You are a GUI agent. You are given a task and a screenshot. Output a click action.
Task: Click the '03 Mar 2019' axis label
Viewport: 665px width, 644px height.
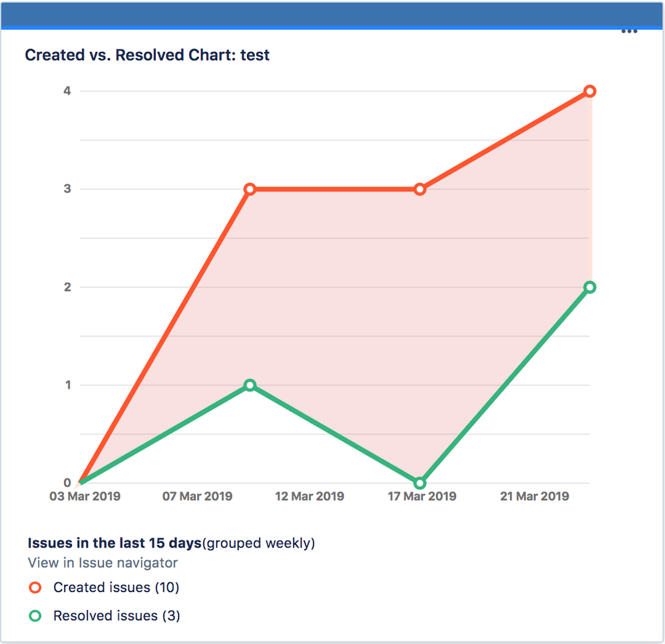tap(85, 496)
